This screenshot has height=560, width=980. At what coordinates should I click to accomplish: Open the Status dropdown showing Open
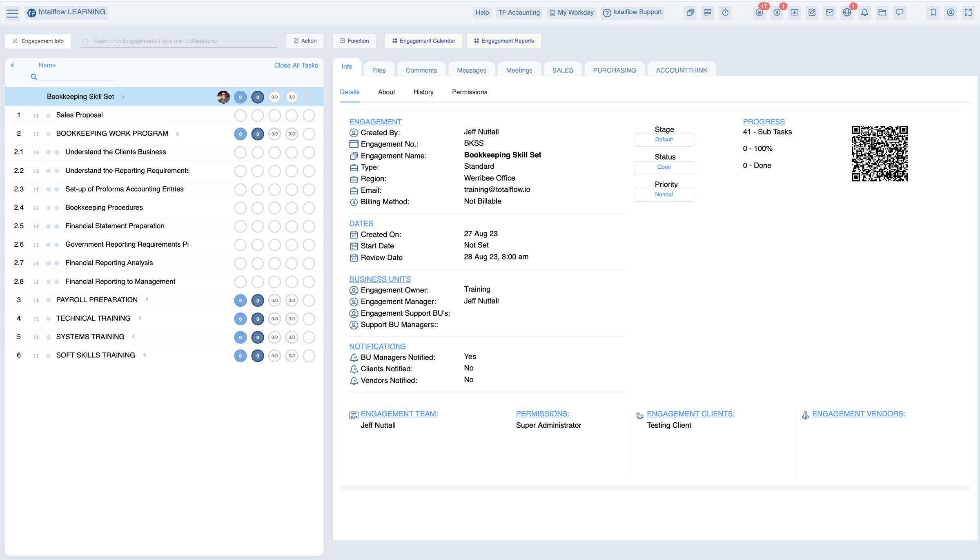pyautogui.click(x=664, y=167)
